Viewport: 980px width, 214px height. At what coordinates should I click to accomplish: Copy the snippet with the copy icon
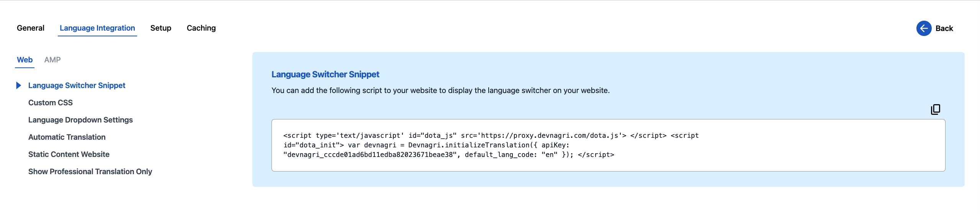click(935, 109)
